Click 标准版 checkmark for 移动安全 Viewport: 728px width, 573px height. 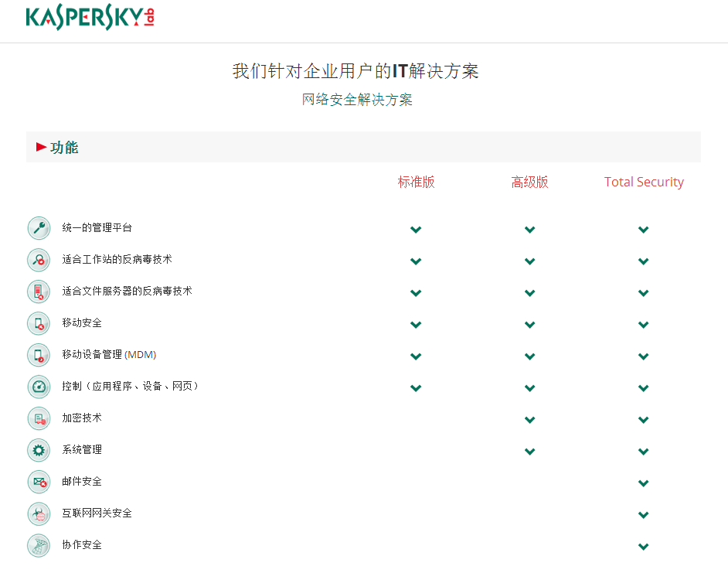[416, 325]
